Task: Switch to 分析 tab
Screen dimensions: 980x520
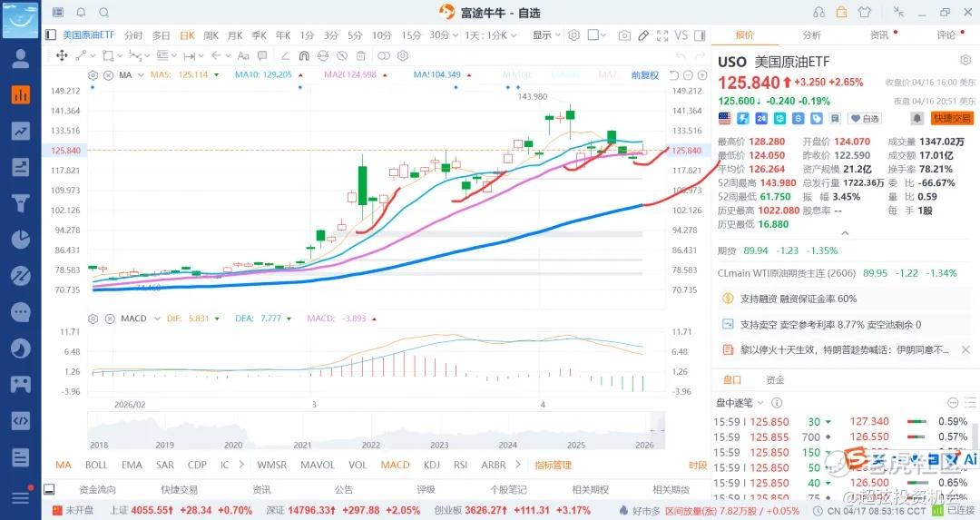Action: click(812, 35)
